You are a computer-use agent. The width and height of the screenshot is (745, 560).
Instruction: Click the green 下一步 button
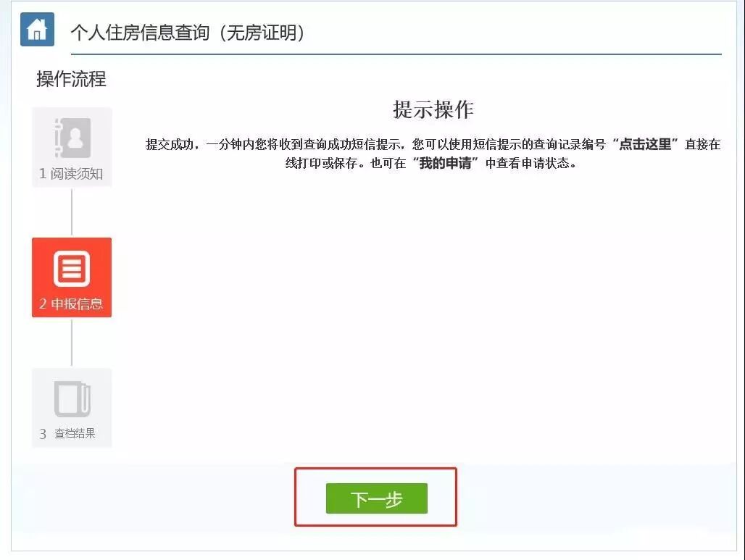pos(376,498)
